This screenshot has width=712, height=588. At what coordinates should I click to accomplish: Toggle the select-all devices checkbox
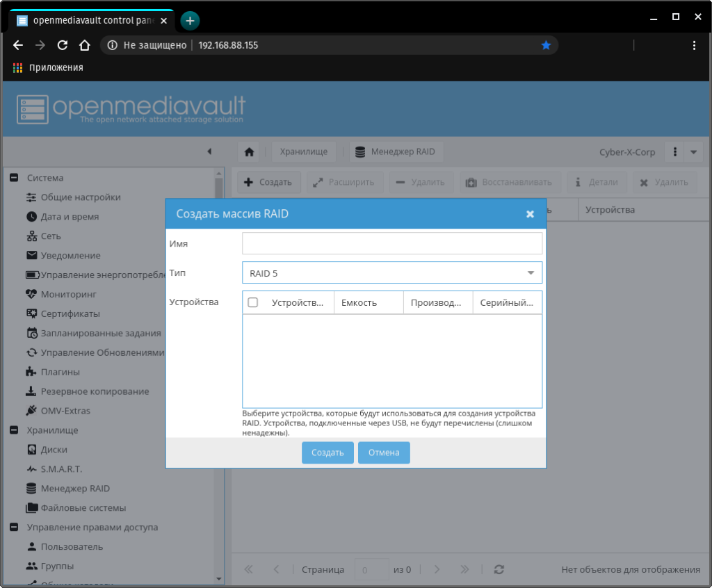[x=253, y=302]
